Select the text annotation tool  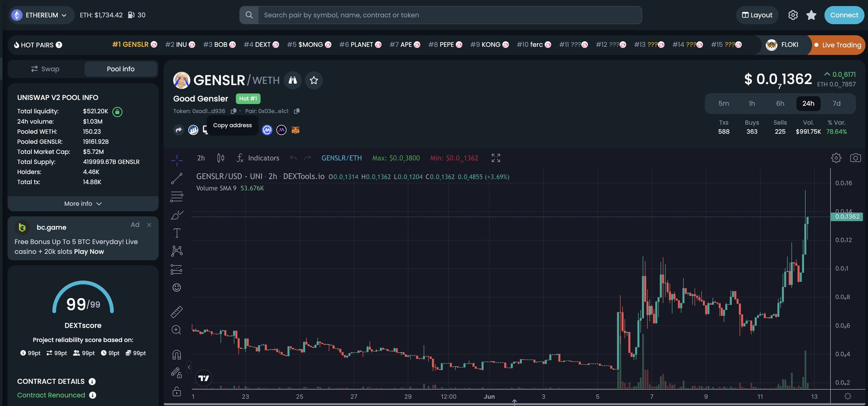coord(177,233)
